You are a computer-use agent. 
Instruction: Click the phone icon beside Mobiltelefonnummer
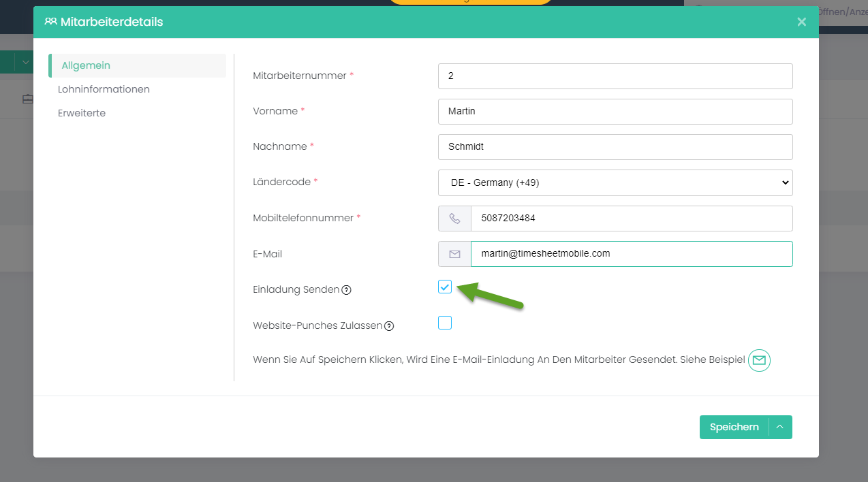(454, 219)
